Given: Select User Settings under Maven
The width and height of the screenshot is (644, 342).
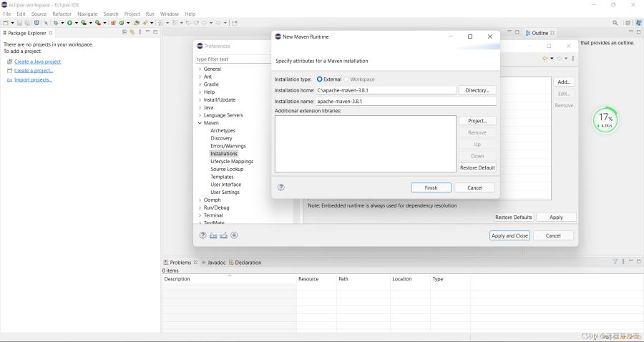Looking at the screenshot, I should coord(225,192).
